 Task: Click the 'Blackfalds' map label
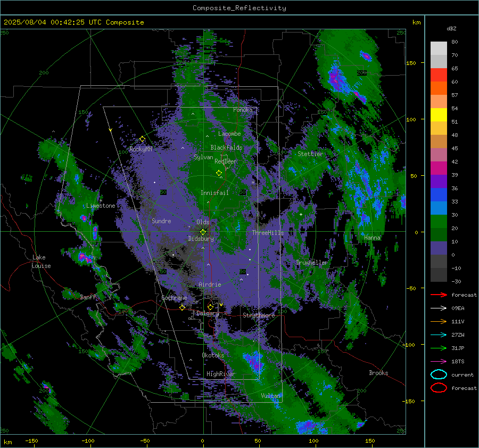pos(226,148)
